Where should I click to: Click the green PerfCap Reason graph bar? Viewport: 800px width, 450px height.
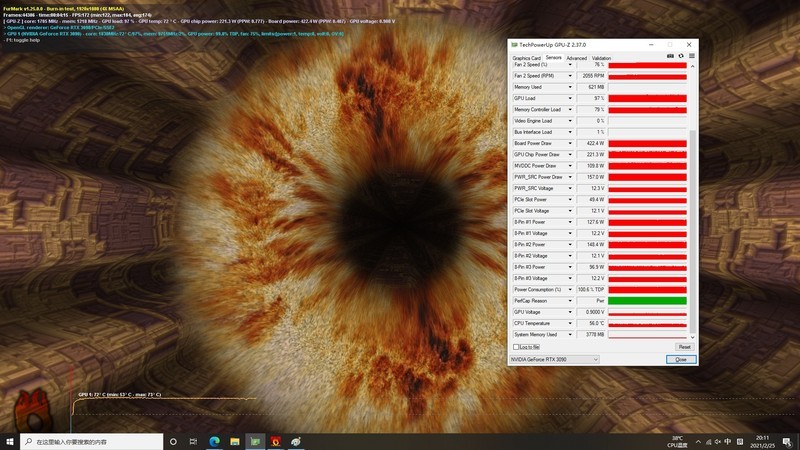[x=647, y=301]
